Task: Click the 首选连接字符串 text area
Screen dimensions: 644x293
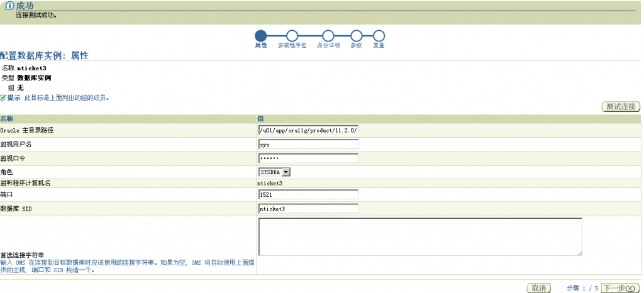Action: [420, 237]
